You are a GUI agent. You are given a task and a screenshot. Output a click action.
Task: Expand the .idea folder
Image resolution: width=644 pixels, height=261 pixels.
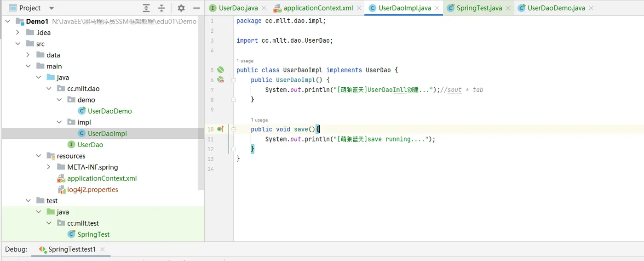18,32
